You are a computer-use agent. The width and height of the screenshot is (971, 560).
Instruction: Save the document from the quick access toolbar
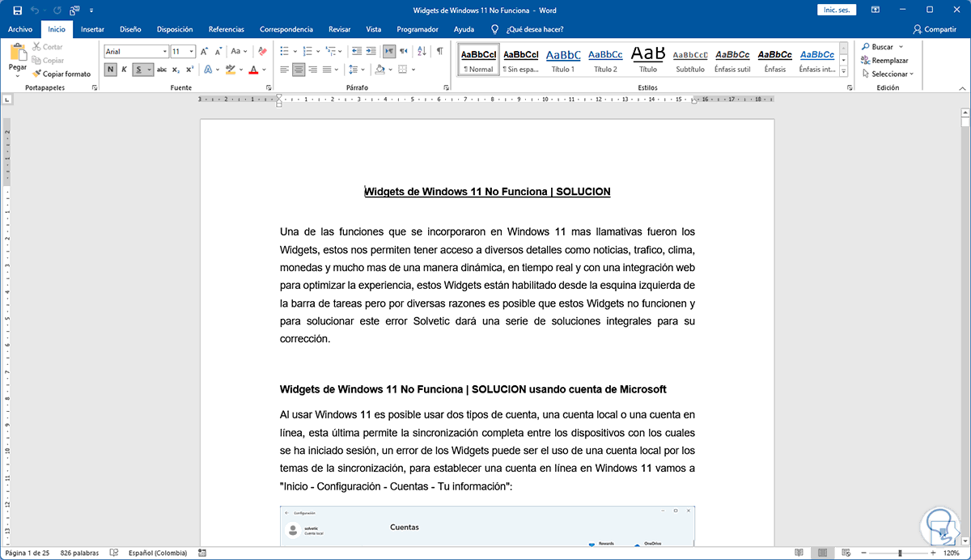17,12
